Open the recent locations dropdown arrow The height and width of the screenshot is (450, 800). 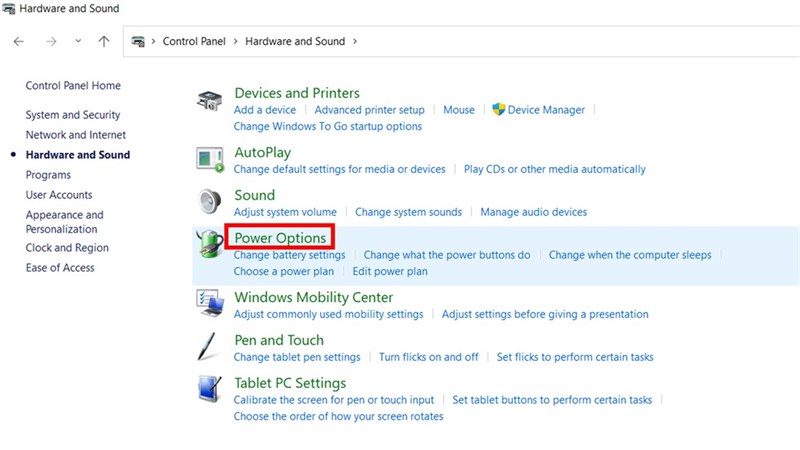pos(78,42)
